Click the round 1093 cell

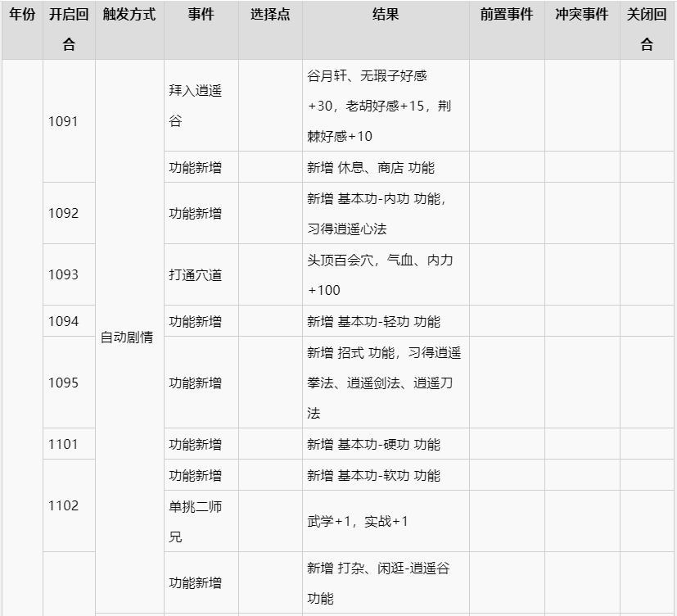[x=64, y=274]
